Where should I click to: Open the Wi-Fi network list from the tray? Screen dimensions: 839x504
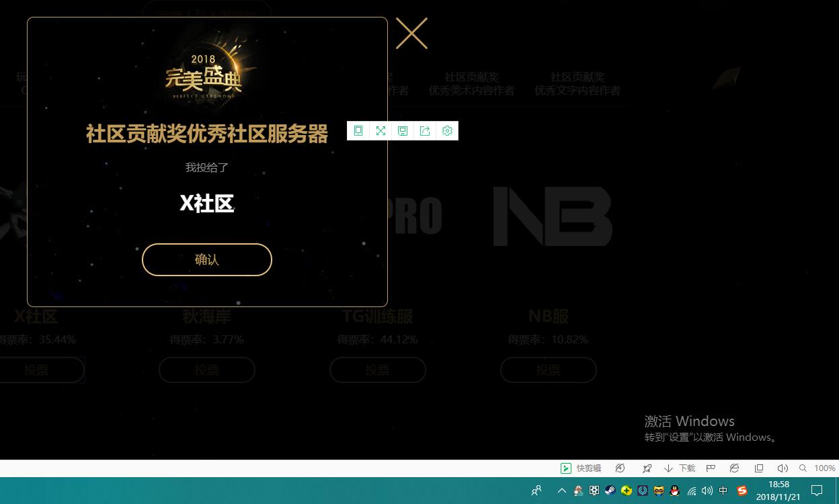(x=691, y=491)
